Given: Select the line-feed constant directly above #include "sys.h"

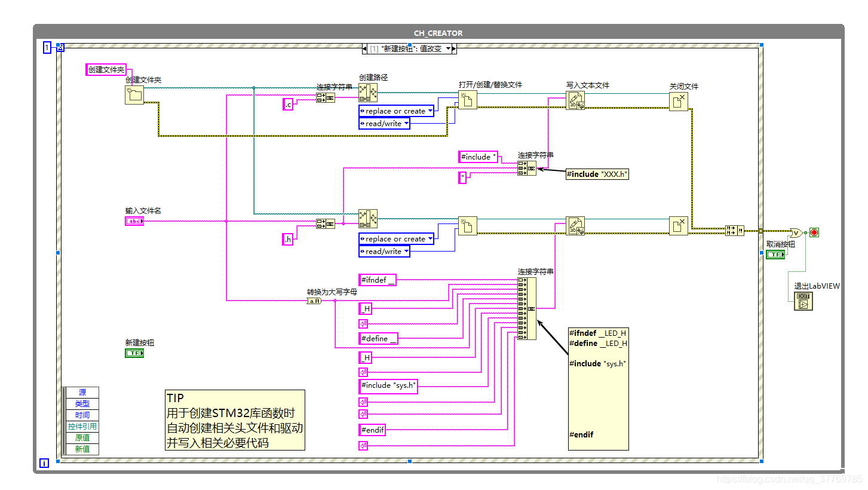Looking at the screenshot, I should (363, 372).
